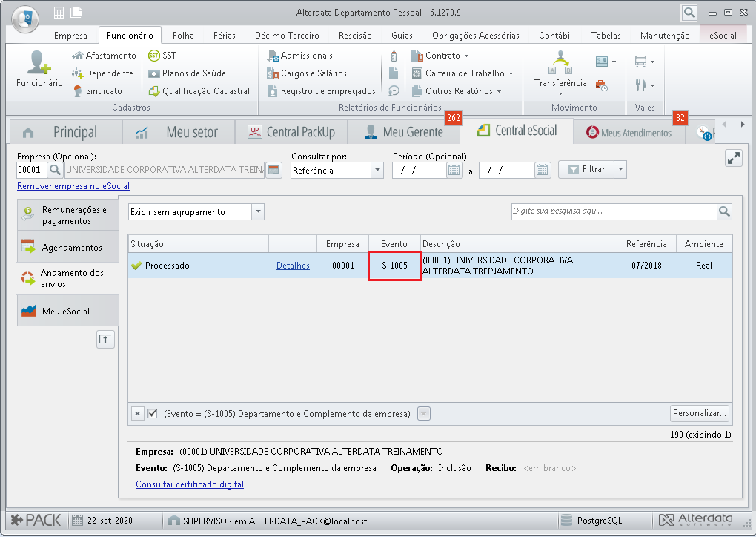Click the bus Vales icon
The width and height of the screenshot is (756, 537).
click(x=640, y=62)
